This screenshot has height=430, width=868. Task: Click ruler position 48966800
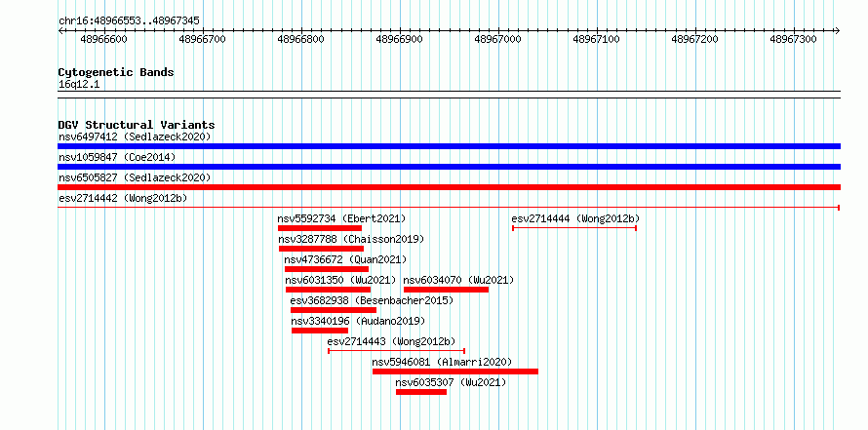(300, 39)
